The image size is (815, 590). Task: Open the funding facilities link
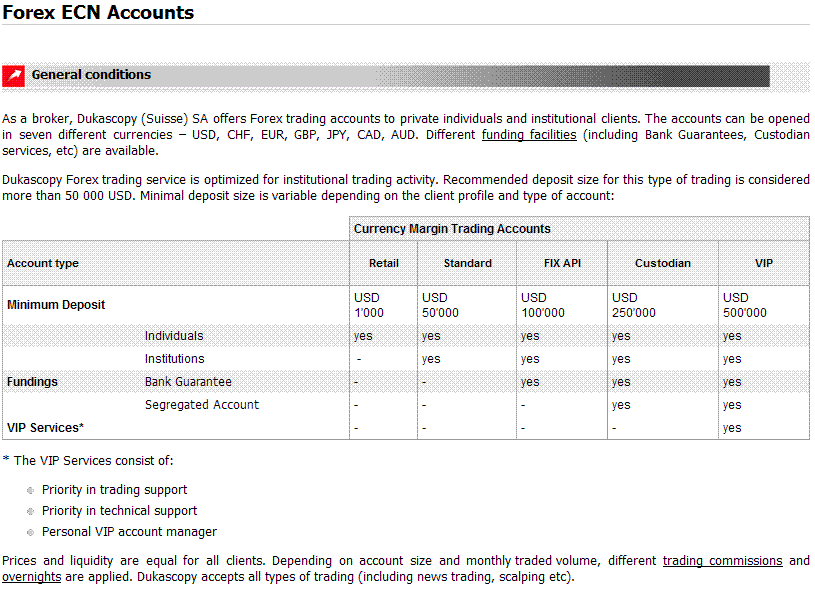pos(528,134)
